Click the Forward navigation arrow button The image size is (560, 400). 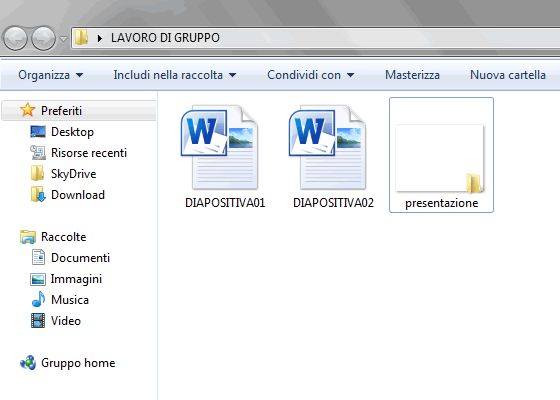pyautogui.click(x=44, y=38)
